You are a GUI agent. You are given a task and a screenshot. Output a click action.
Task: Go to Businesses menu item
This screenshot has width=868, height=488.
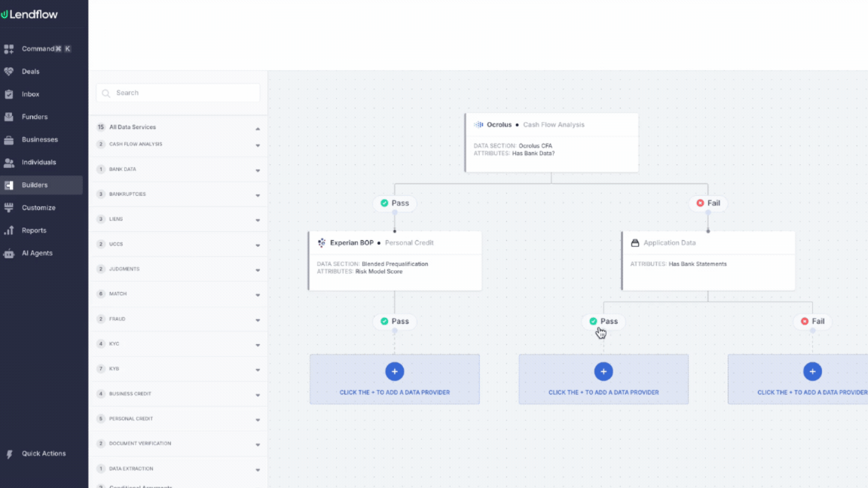click(41, 139)
